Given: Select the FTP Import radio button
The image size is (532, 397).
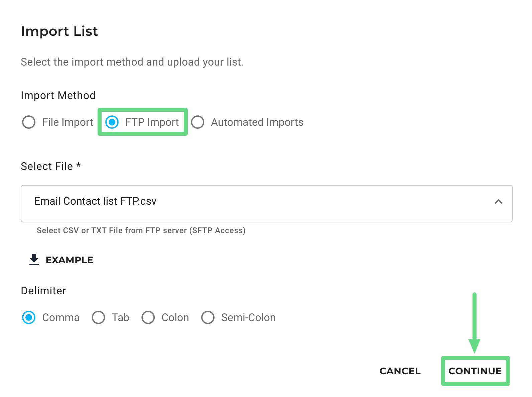Looking at the screenshot, I should (x=112, y=122).
